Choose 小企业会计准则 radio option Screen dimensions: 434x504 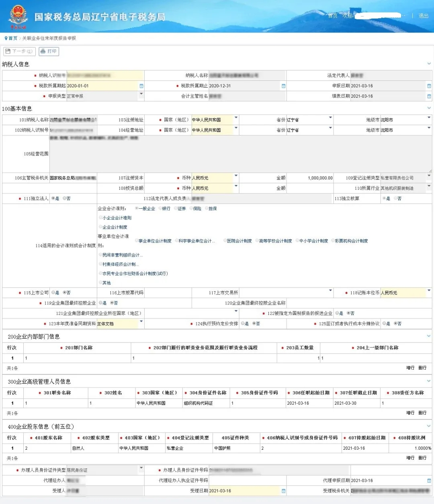pyautogui.click(x=100, y=218)
